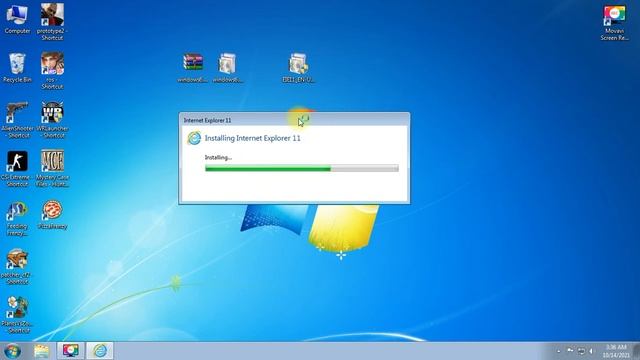640x360 pixels.
Task: Open Windows Explorer from the taskbar
Action: click(41, 351)
